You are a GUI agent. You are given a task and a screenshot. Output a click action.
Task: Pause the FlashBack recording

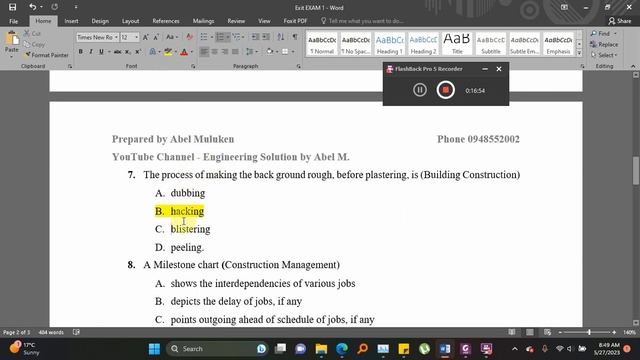[x=420, y=90]
